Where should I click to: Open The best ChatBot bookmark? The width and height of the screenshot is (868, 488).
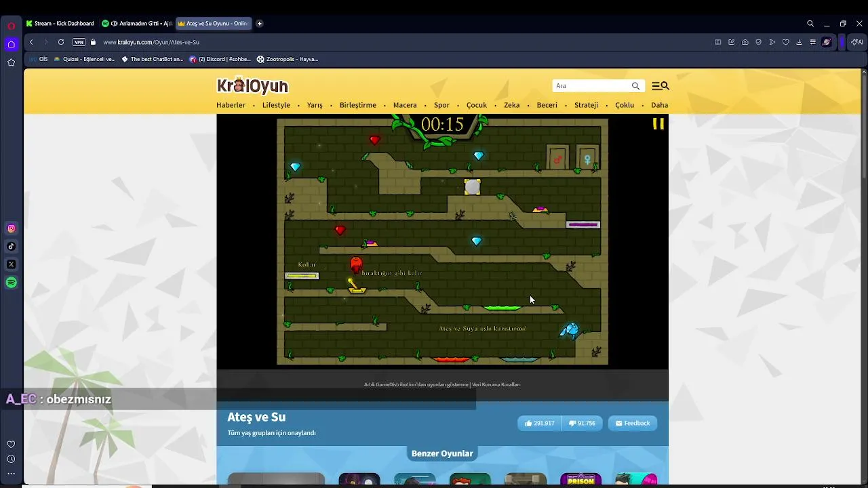point(153,59)
